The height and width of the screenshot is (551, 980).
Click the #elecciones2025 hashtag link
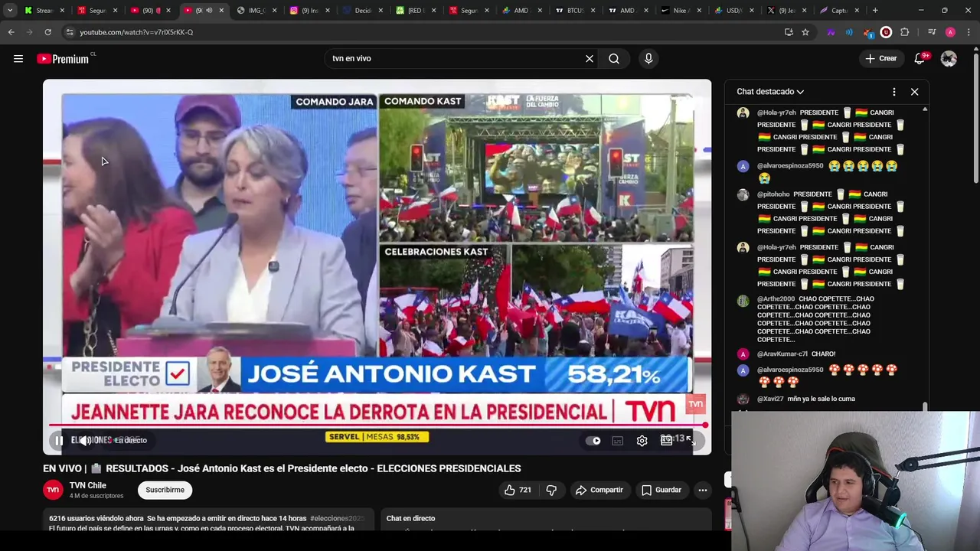pyautogui.click(x=337, y=518)
